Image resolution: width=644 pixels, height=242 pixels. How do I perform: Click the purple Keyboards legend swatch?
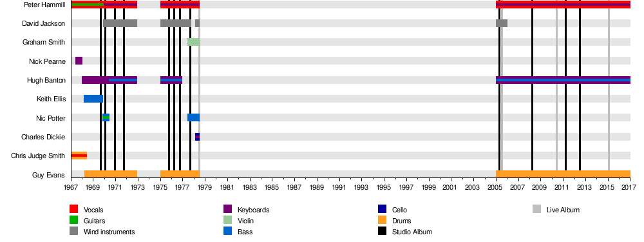228,209
